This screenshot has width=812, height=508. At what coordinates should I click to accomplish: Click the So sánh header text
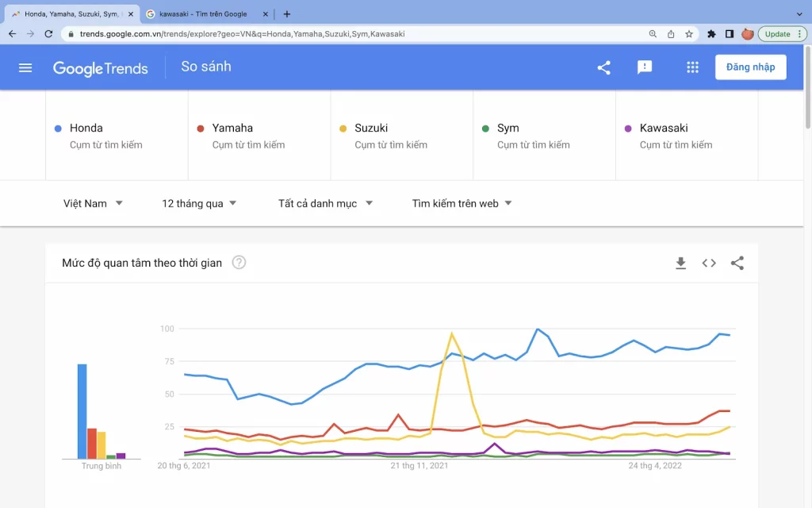(206, 67)
